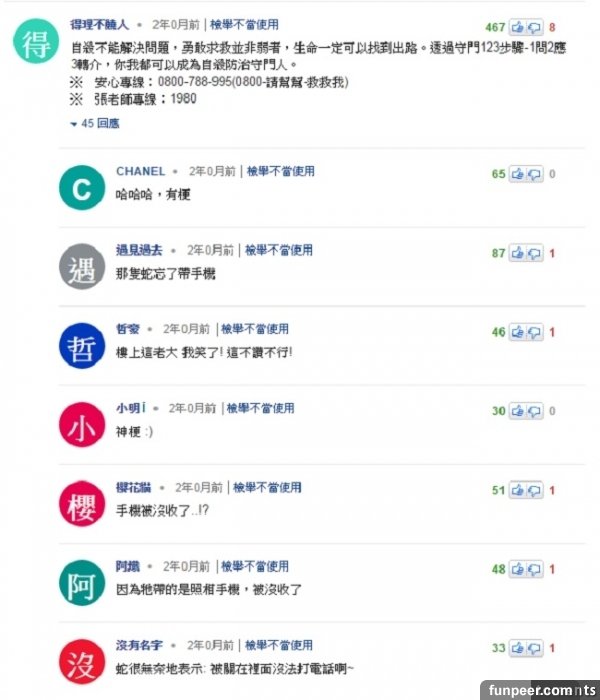Open 阿鐵's username link
The width and height of the screenshot is (600, 700).
129,566
